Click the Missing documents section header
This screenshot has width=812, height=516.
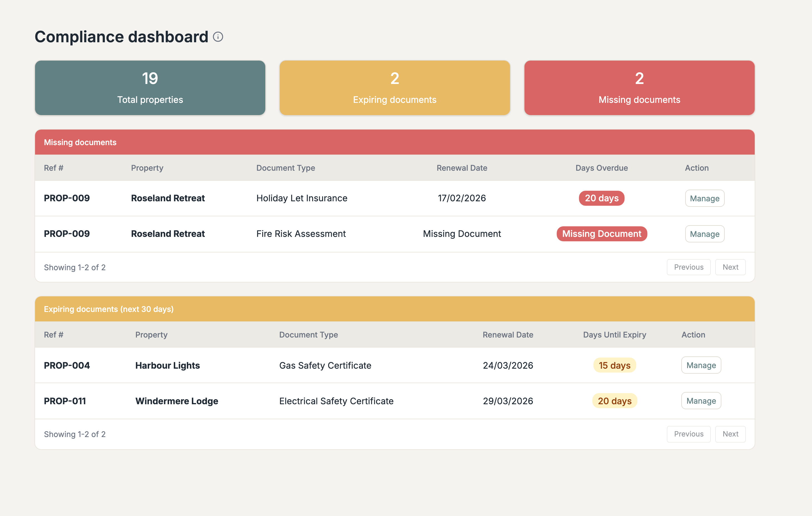[80, 142]
